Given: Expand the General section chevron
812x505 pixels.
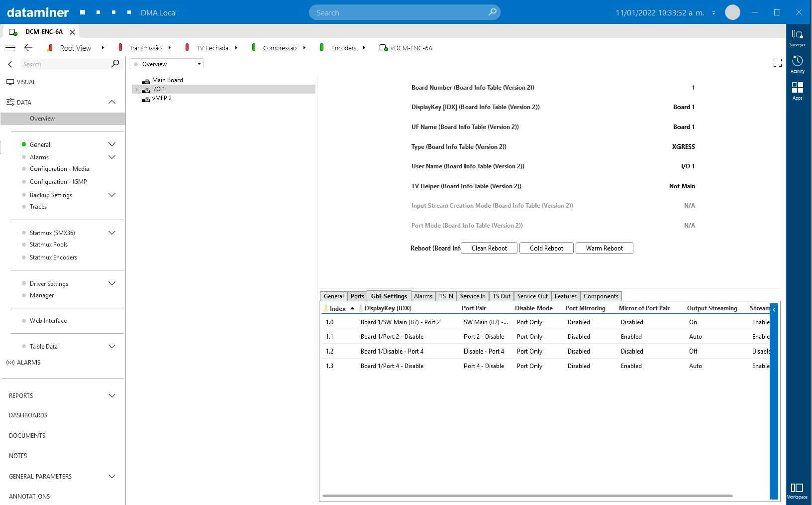Looking at the screenshot, I should point(112,144).
